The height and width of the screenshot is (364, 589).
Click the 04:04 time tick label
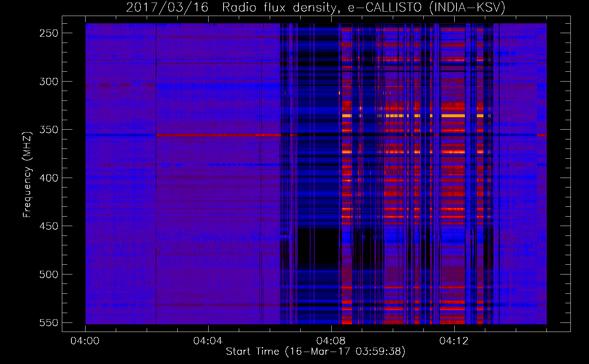pyautogui.click(x=208, y=341)
